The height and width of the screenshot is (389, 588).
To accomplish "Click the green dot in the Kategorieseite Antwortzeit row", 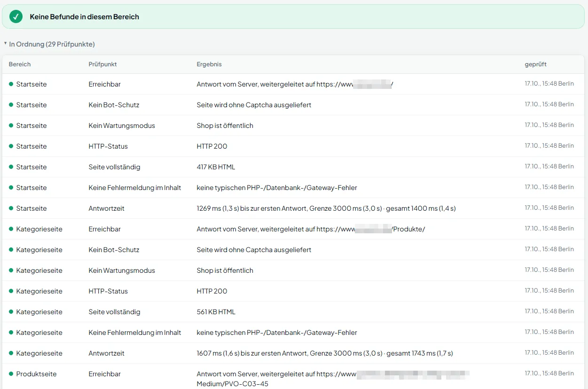I will point(11,353).
